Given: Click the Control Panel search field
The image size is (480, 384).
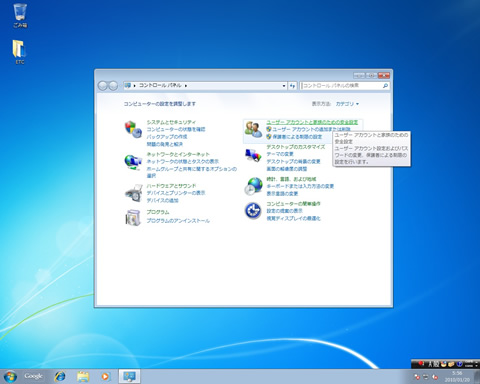Looking at the screenshot, I should pos(342,86).
